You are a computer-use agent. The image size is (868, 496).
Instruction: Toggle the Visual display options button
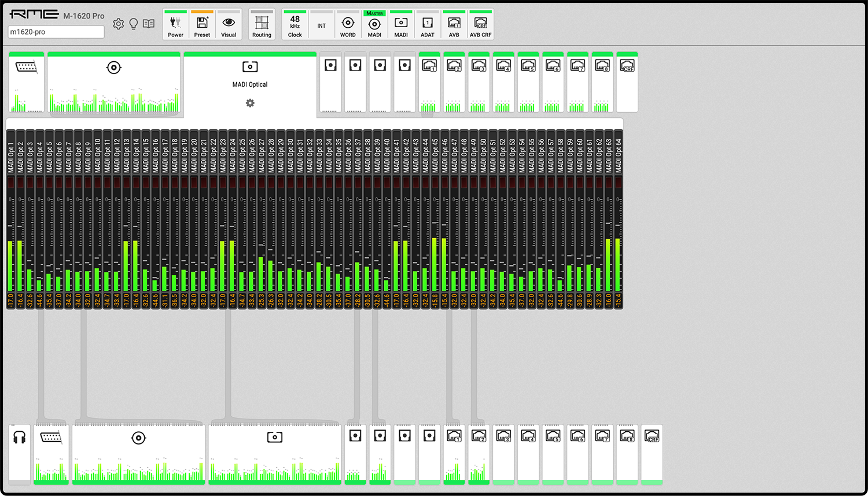tap(229, 25)
